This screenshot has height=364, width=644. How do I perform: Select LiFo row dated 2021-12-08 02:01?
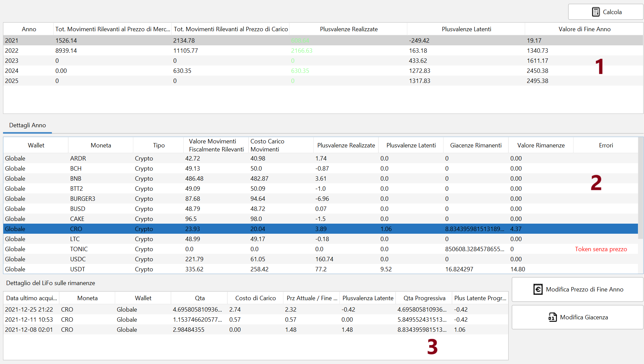click(x=256, y=330)
